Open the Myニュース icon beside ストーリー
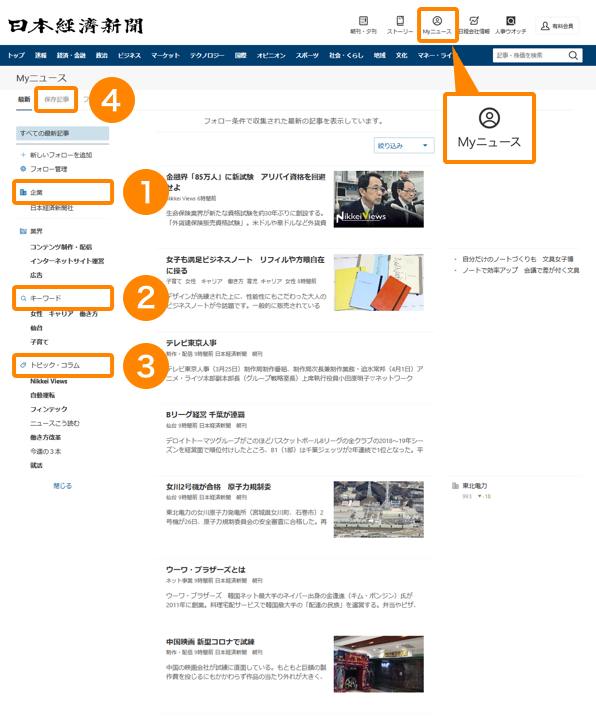The image size is (596, 716). click(437, 25)
